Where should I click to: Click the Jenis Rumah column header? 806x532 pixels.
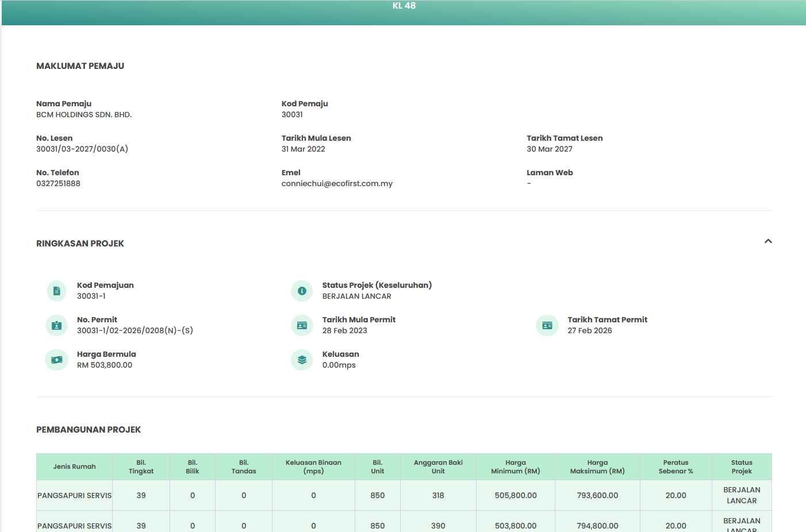tap(75, 467)
